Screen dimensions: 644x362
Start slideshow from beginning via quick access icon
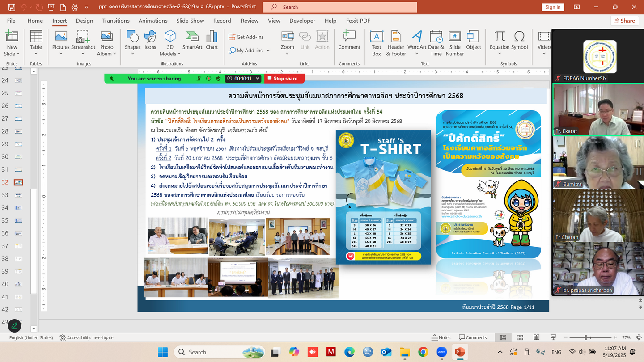click(x=51, y=7)
